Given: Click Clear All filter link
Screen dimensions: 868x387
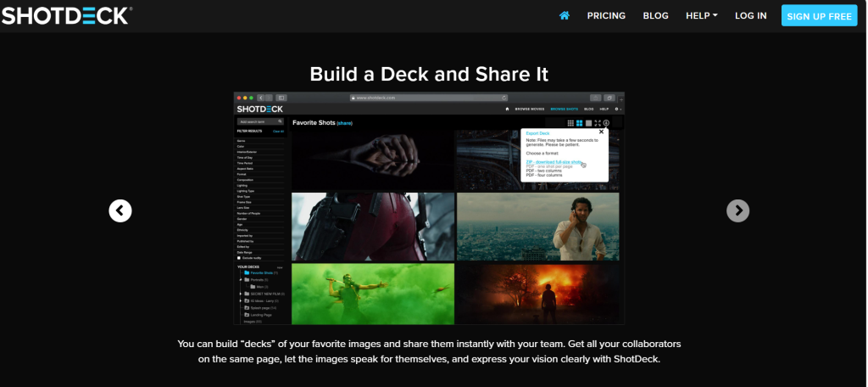Looking at the screenshot, I should click(278, 132).
